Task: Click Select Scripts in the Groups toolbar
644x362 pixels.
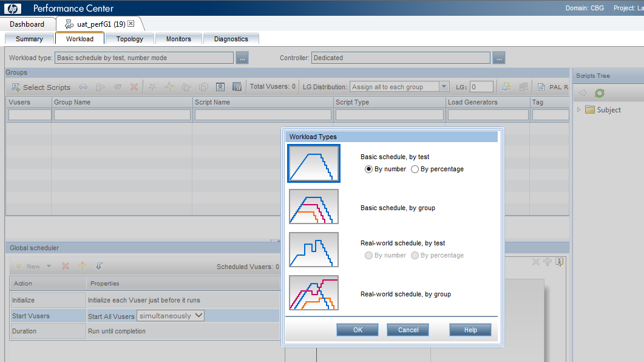Action: pos(41,87)
